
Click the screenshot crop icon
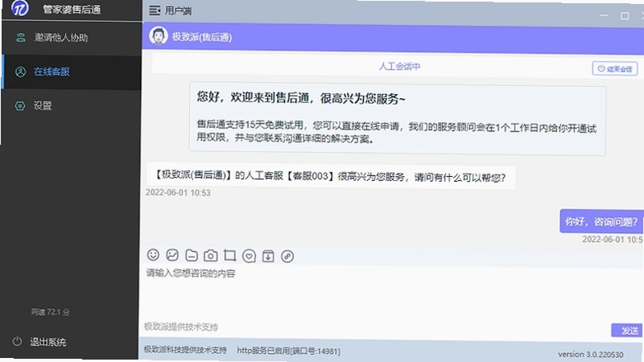pyautogui.click(x=229, y=256)
